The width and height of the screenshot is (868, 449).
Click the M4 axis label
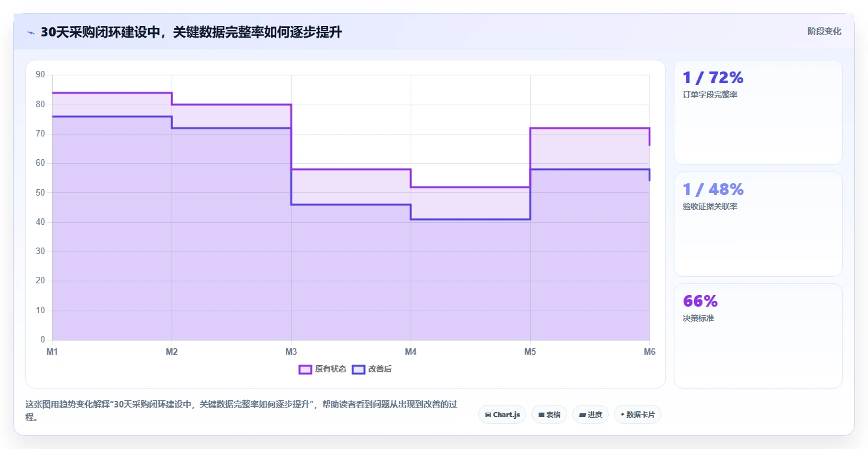click(x=411, y=352)
